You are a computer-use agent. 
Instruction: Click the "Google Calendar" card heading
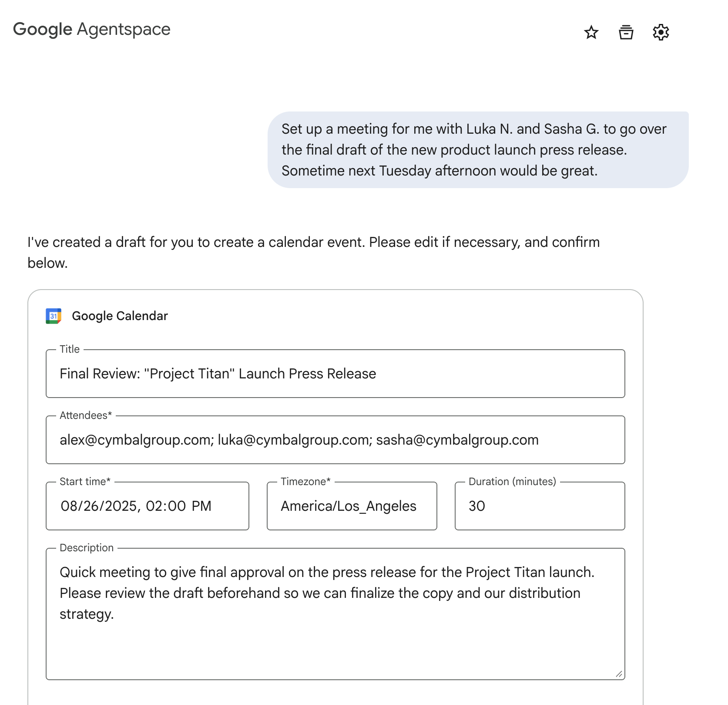[x=120, y=316]
